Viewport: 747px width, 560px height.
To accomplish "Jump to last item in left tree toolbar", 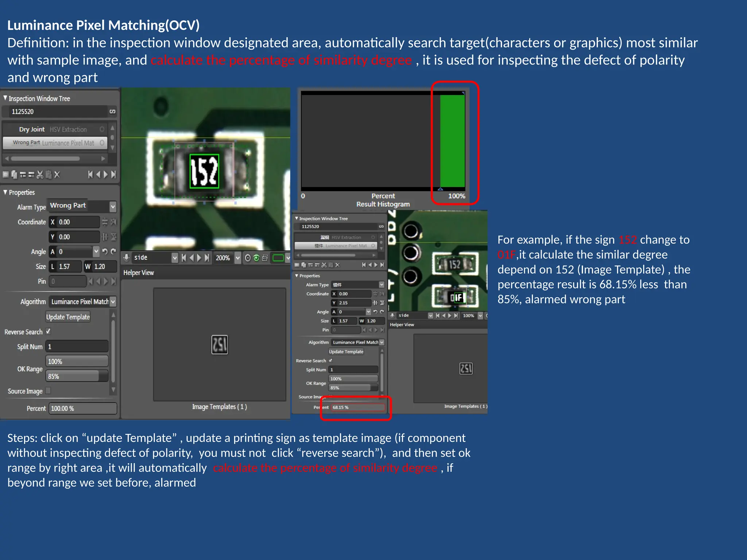I will click(114, 175).
